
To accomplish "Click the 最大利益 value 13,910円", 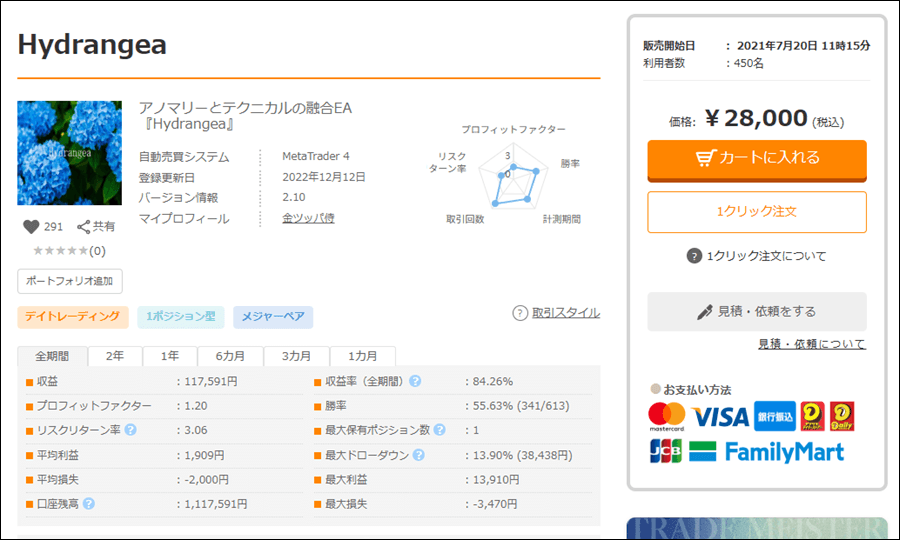I will coord(496,479).
